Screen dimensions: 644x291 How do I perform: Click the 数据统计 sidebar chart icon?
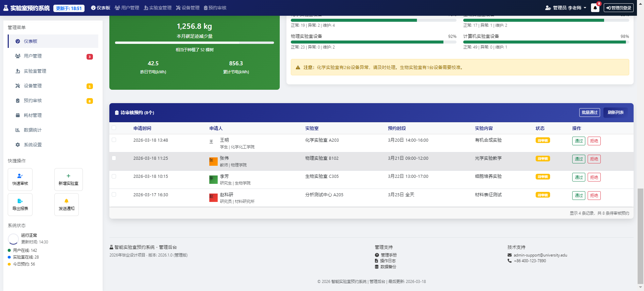18,130
